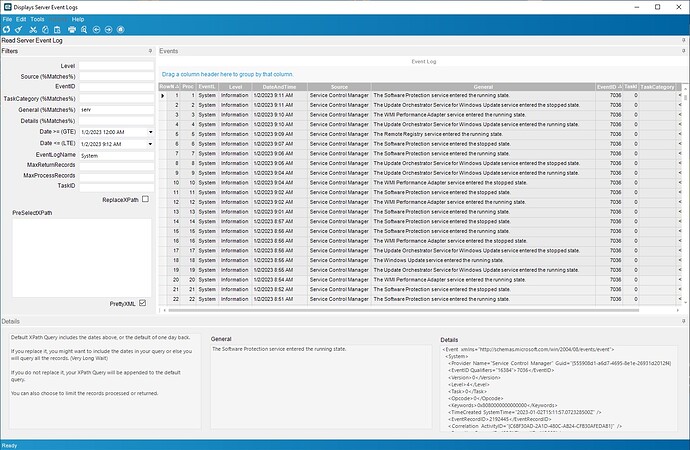
Task: Click the horizontal scrollbar of the events grid
Action: [403, 310]
